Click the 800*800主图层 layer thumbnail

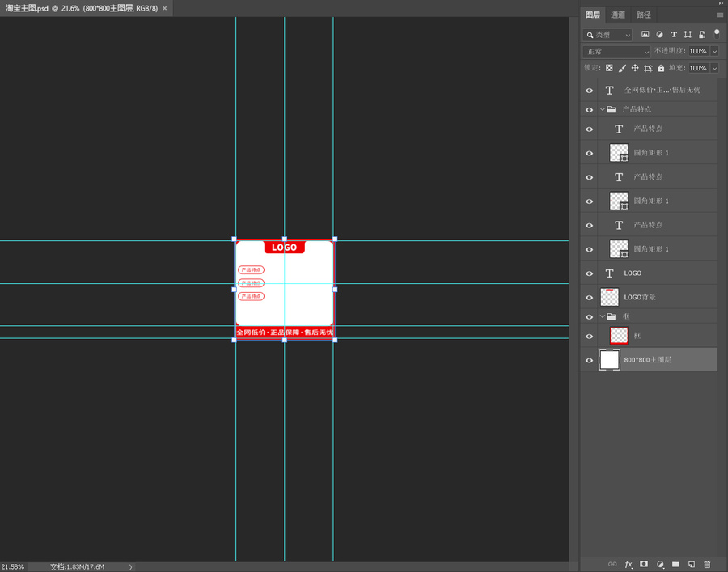[610, 360]
